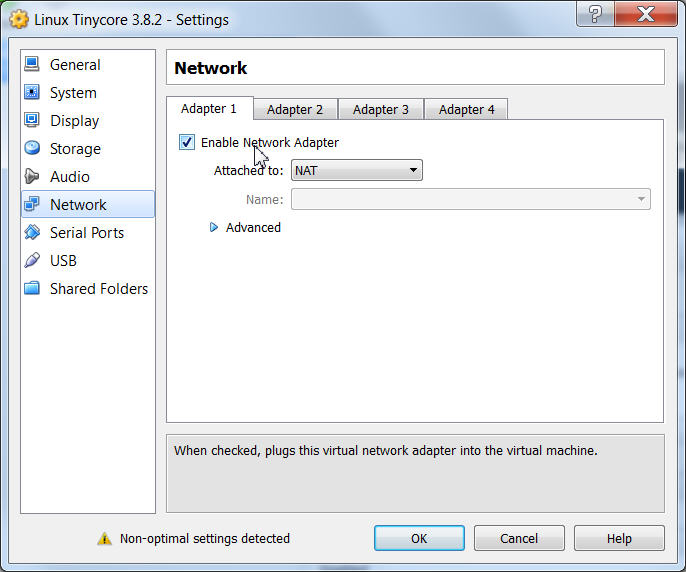Click the non-optimal settings warning icon
686x572 pixels.
[104, 539]
